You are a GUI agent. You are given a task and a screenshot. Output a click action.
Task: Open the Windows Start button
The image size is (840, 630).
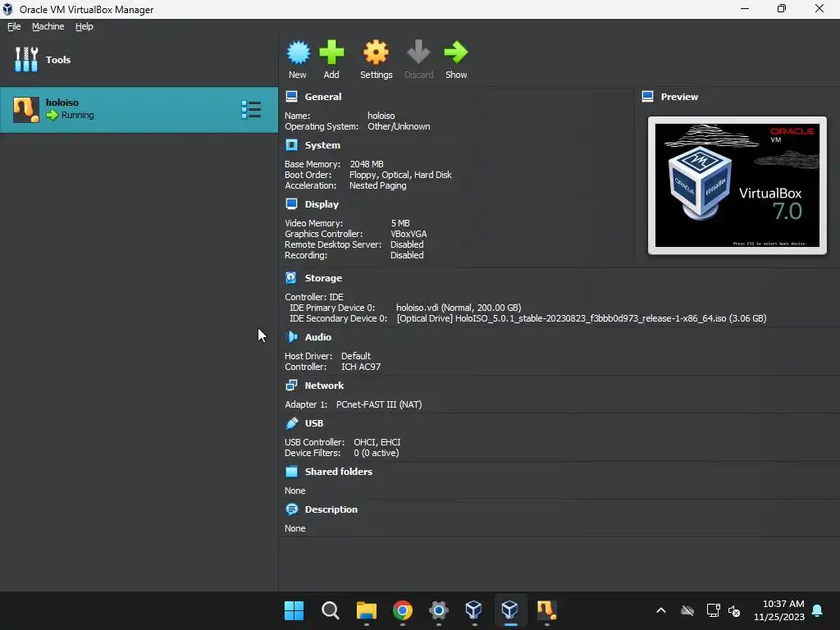click(294, 610)
